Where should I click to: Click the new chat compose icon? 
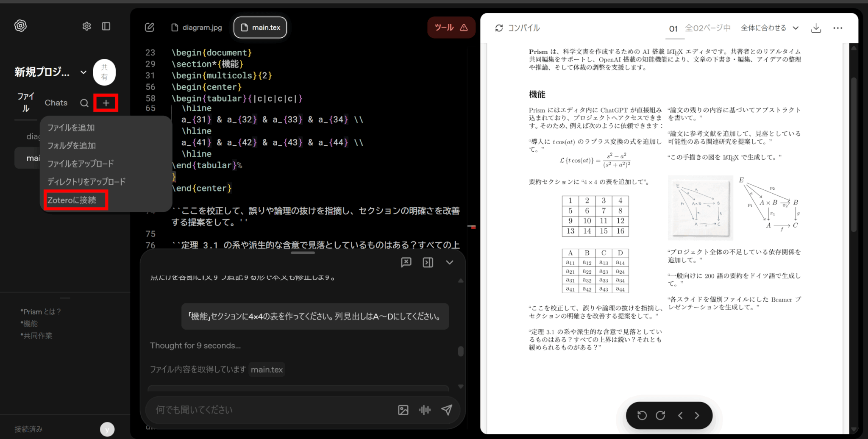(x=150, y=28)
